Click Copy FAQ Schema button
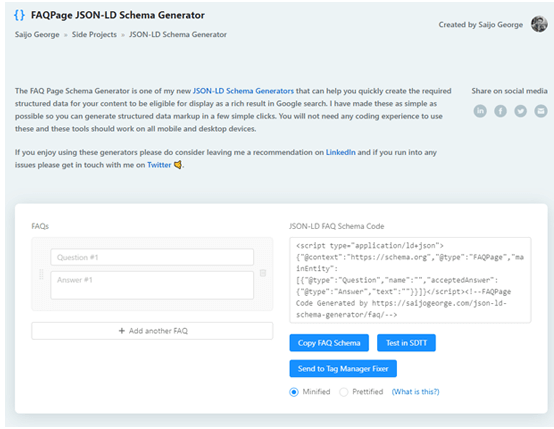The height and width of the screenshot is (429, 554). coord(329,343)
